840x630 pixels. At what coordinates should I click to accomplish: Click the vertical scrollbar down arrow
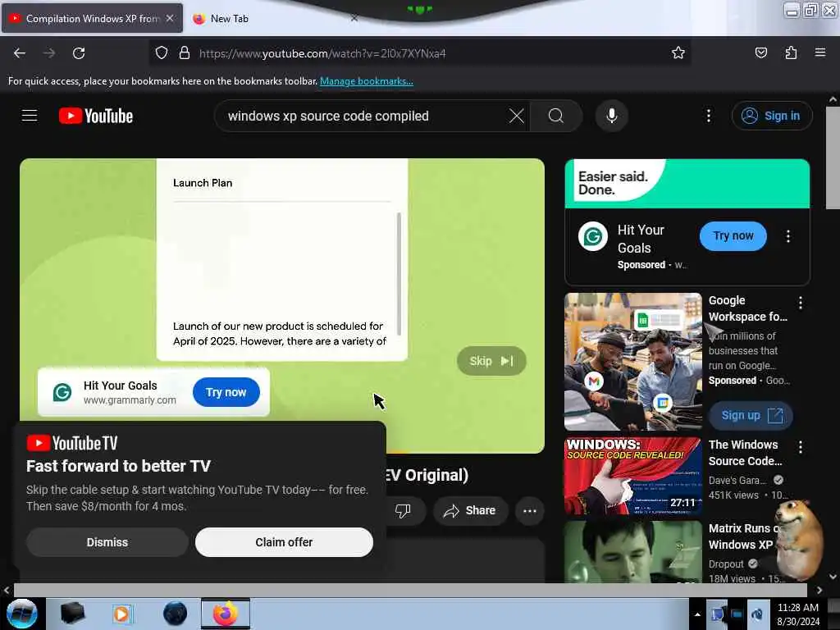833,577
